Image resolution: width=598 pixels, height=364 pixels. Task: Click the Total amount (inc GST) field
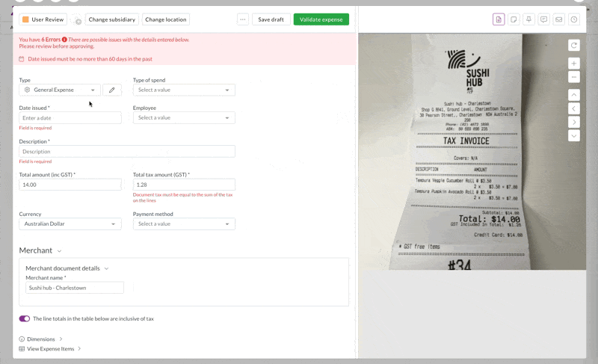pos(70,185)
